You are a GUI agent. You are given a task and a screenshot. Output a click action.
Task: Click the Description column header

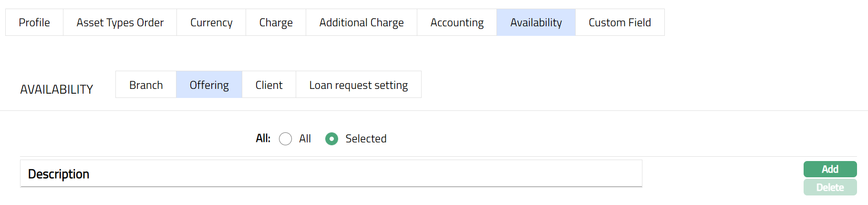[x=59, y=174]
